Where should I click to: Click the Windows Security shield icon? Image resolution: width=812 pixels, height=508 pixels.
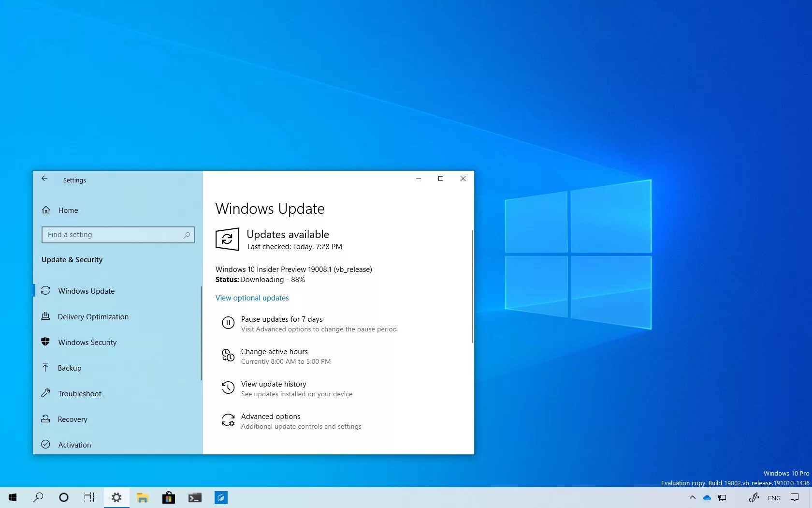[45, 342]
